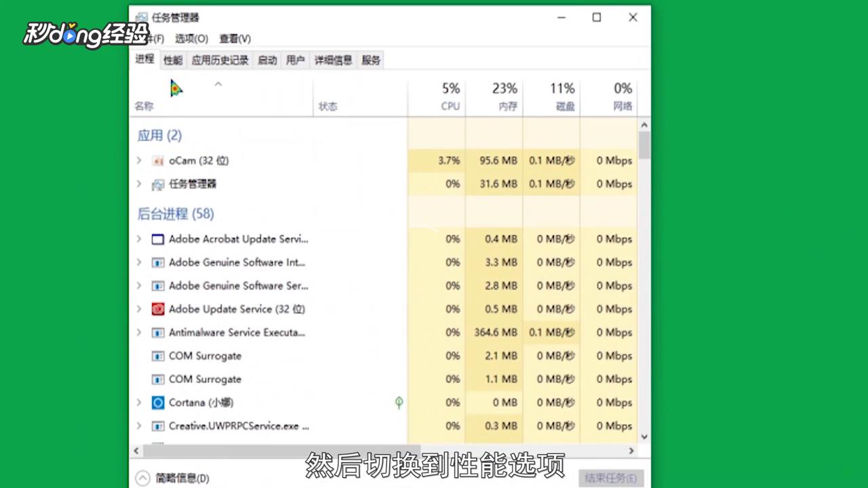Close the Task Manager window
Viewport: 868px width, 488px height.
(633, 18)
